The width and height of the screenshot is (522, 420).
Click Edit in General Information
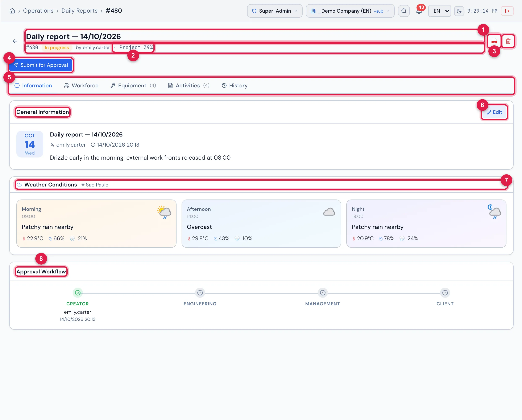[x=494, y=112]
